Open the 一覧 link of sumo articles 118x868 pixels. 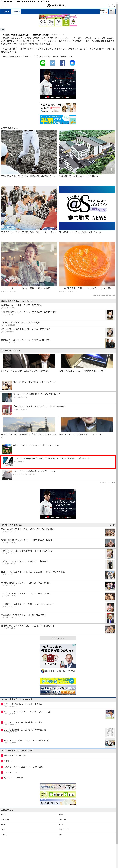112,525
